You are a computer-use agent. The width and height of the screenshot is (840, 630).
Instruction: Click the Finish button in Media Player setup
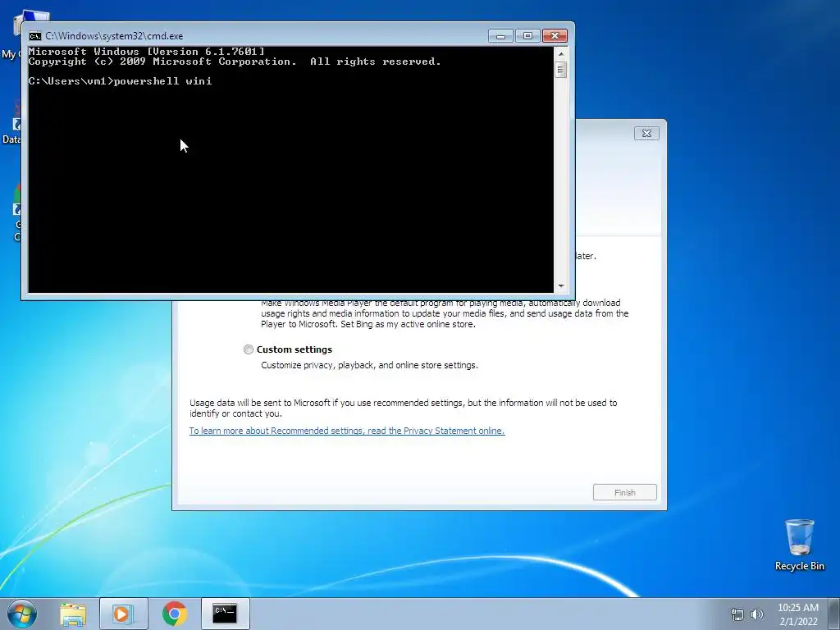tap(624, 492)
